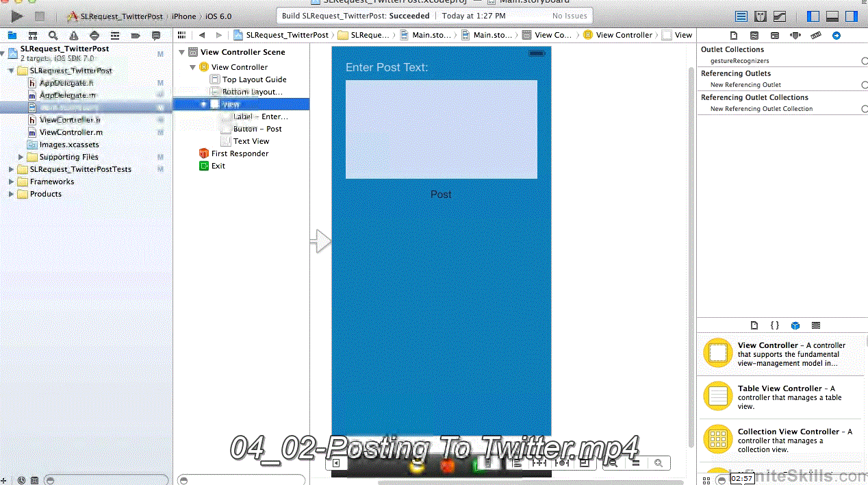Viewport: 868px width, 485px height.
Task: Select ViewController.m in project navigator
Action: tap(71, 132)
